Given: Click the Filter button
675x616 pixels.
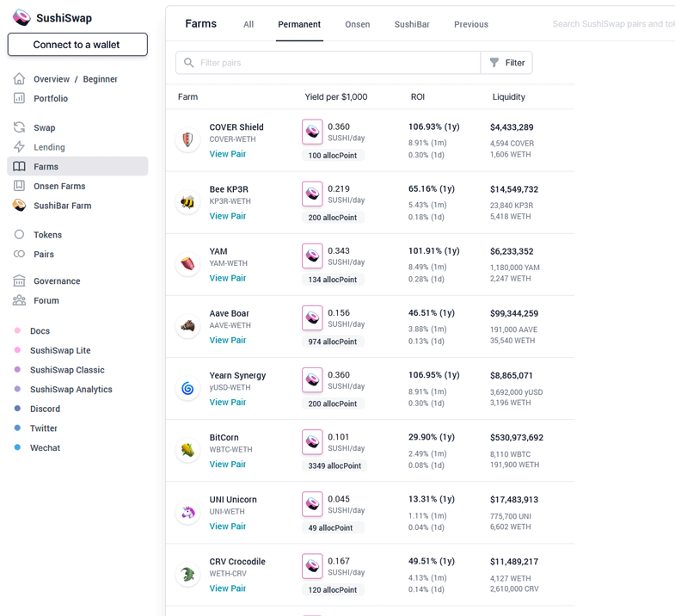Looking at the screenshot, I should click(506, 63).
